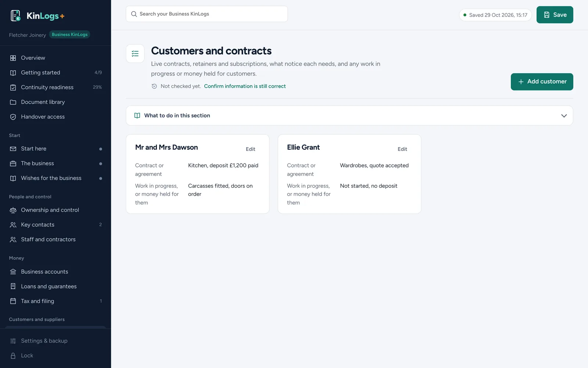Click The business briefcase icon
Viewport: 588px width, 368px height.
pos(13,163)
